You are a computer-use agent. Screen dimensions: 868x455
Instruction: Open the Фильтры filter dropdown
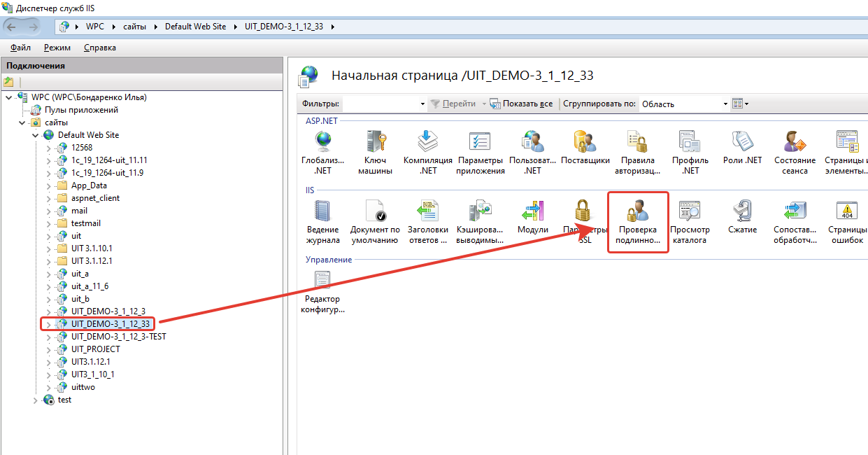point(422,104)
